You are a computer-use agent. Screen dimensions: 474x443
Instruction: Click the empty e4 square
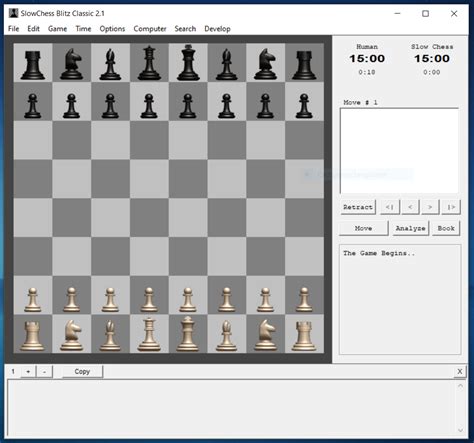[188, 217]
